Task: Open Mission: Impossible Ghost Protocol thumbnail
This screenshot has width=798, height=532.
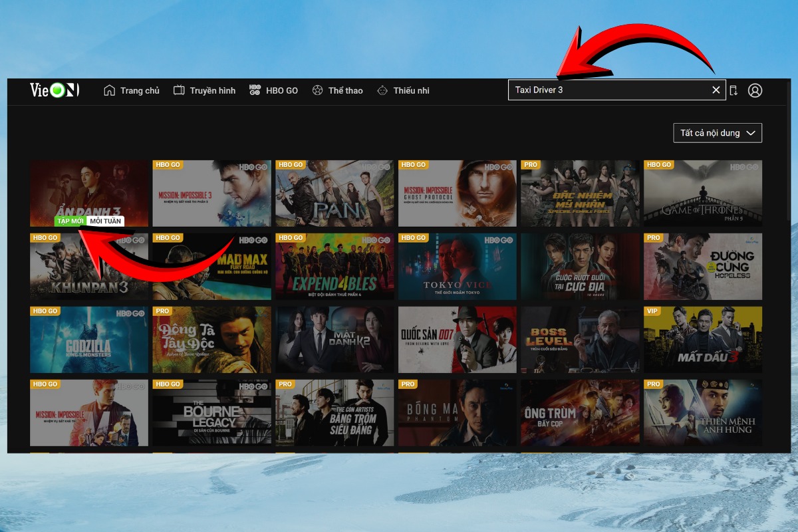Action: [x=458, y=193]
